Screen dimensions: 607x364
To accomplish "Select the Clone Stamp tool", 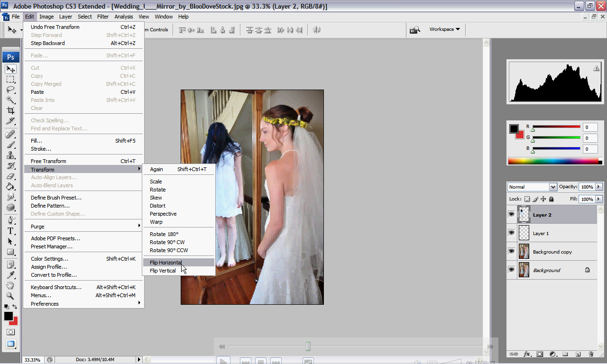I will [10, 155].
